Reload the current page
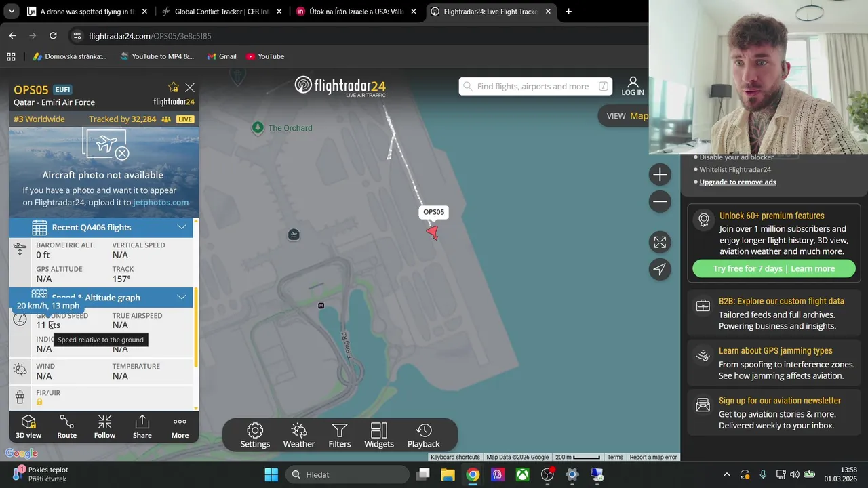This screenshot has width=868, height=488. [x=53, y=35]
